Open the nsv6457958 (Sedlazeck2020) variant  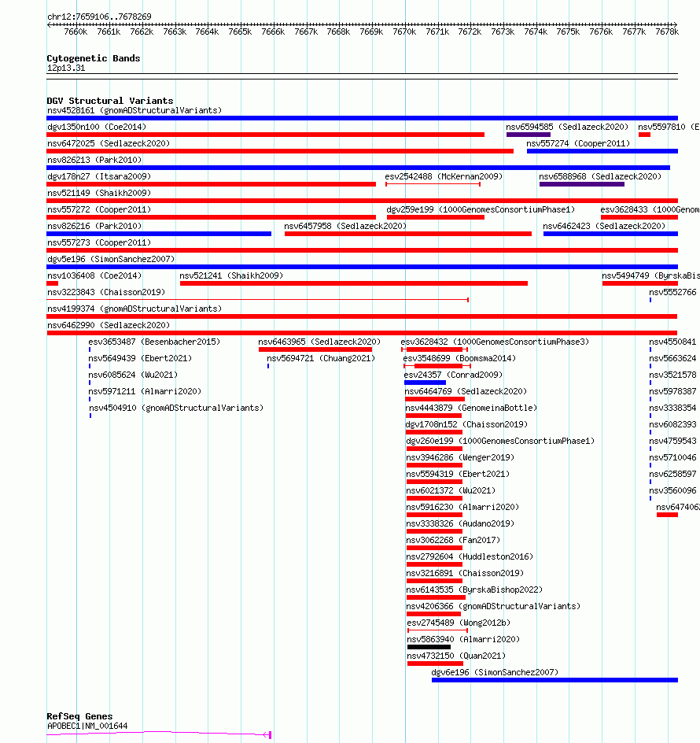(407, 234)
